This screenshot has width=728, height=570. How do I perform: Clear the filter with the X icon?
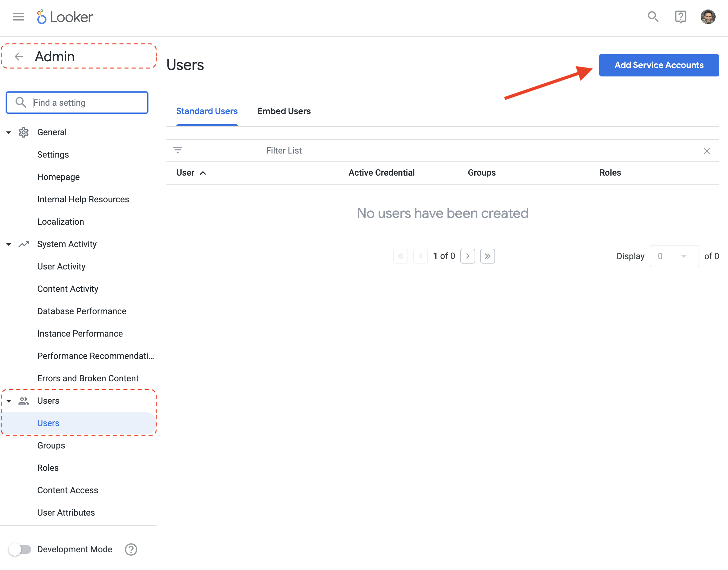point(706,151)
